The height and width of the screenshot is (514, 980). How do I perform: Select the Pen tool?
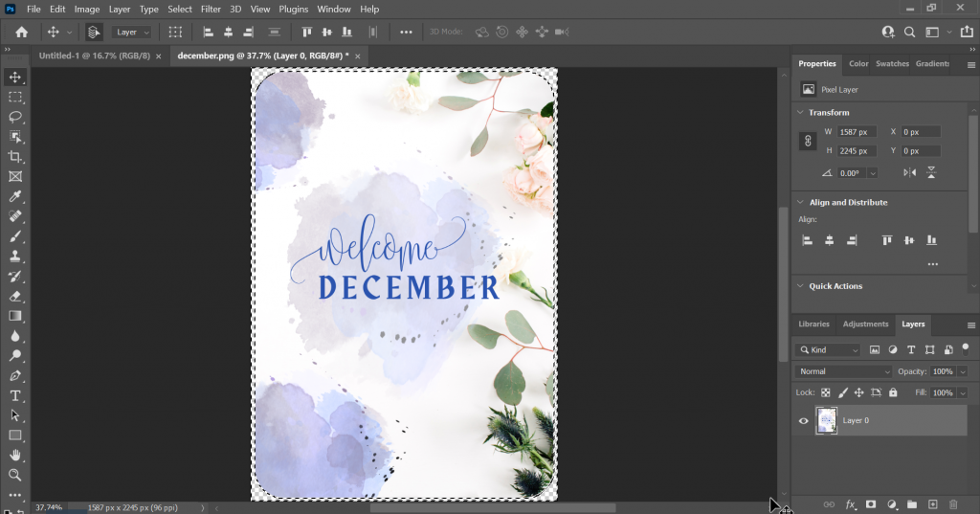(15, 376)
